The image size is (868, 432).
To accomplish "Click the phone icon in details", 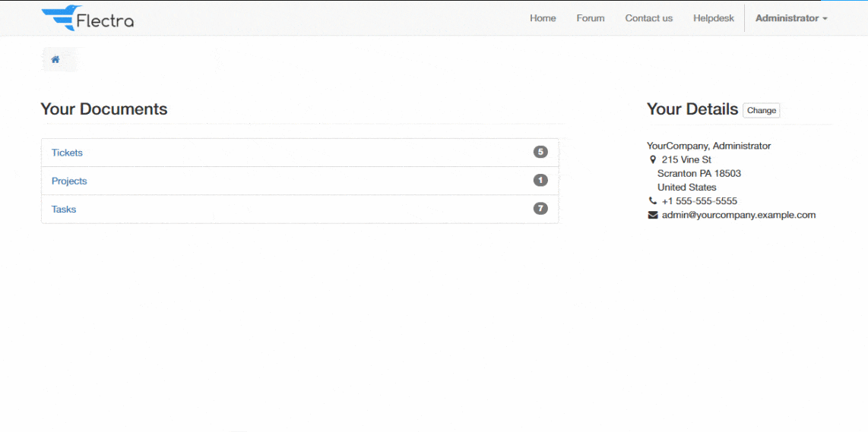I will (x=653, y=201).
